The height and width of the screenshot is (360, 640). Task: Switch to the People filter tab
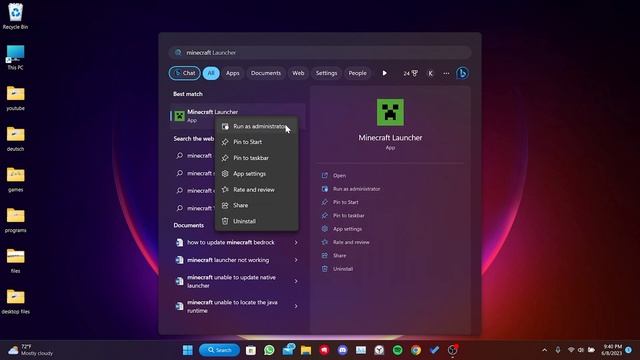pos(357,73)
